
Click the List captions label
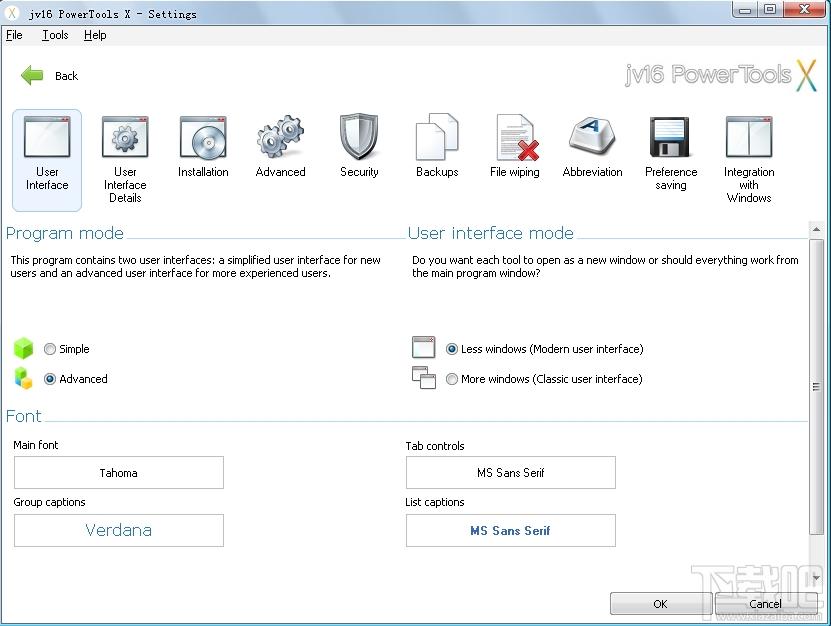(x=435, y=502)
